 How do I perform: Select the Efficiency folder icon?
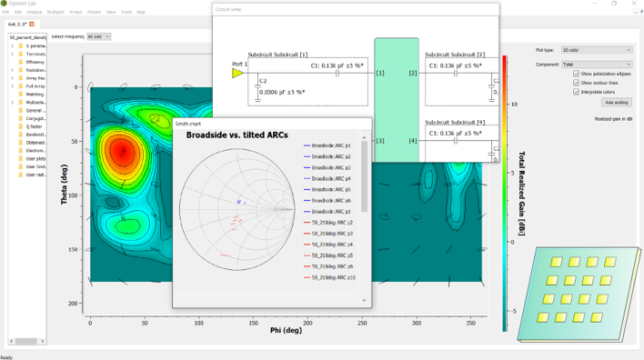(21, 62)
